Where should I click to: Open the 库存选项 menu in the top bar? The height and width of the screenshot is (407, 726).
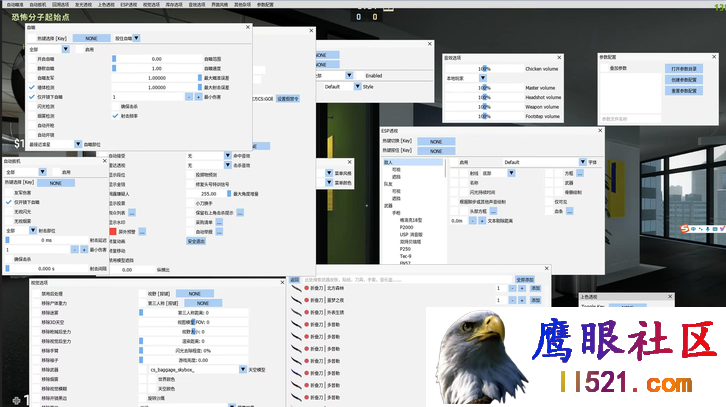(174, 5)
